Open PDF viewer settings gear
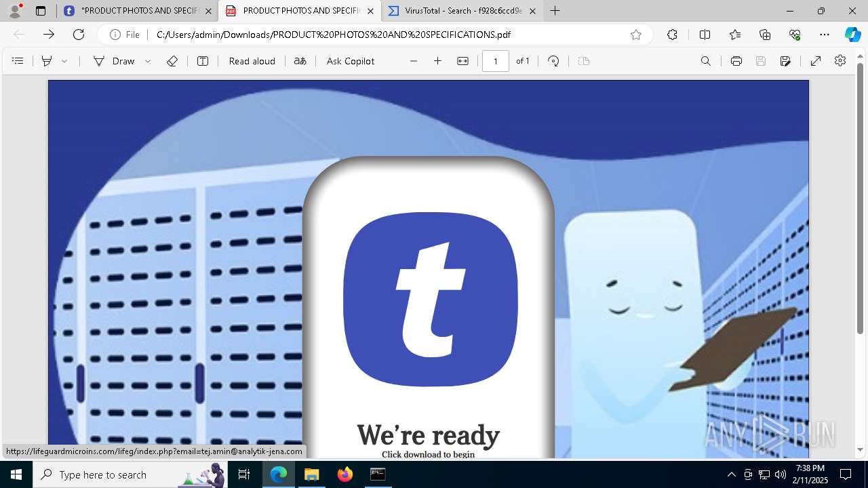Image resolution: width=868 pixels, height=488 pixels. (840, 61)
